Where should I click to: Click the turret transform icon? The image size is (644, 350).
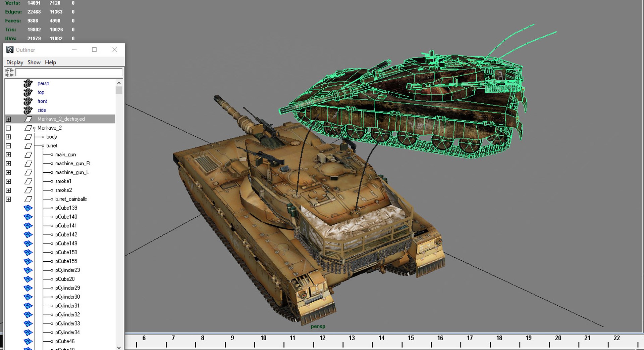[x=29, y=146]
